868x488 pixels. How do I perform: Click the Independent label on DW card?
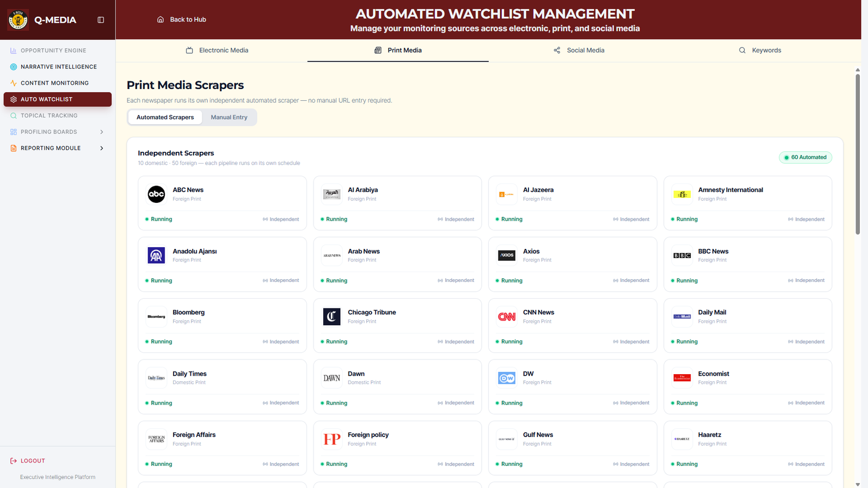pos(631,403)
